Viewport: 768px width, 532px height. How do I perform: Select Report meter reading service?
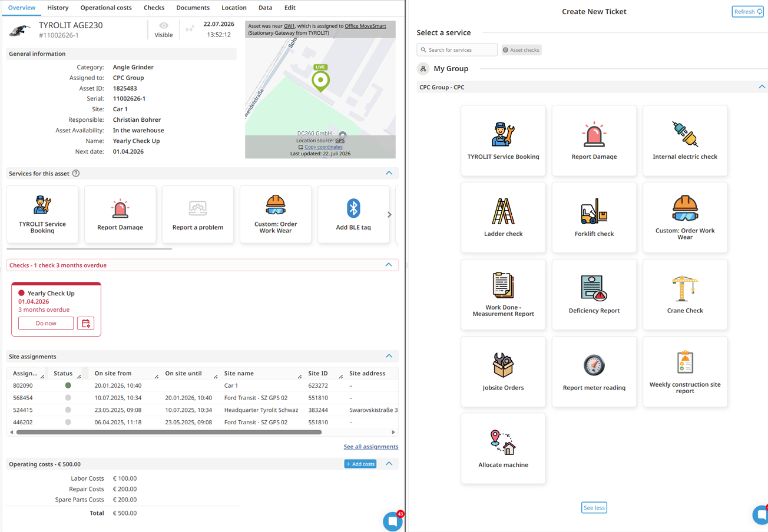(x=594, y=371)
